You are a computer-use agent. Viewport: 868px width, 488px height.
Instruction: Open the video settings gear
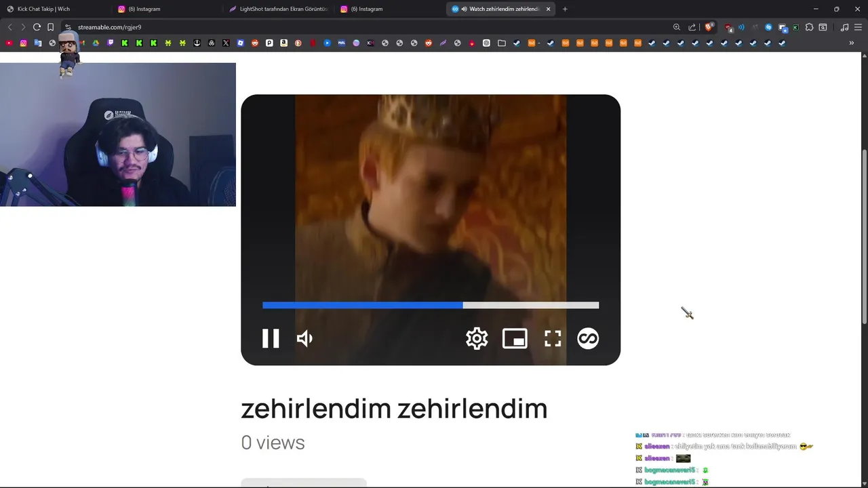[x=477, y=338]
